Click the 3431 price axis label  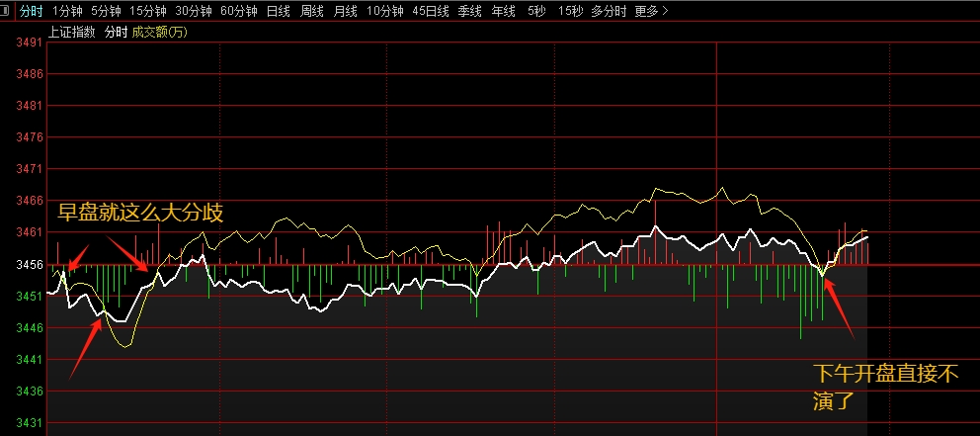tap(30, 423)
